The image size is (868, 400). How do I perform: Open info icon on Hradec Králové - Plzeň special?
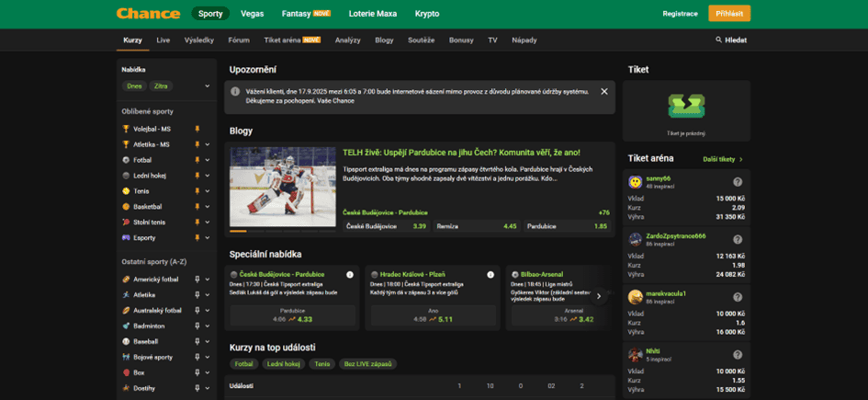(490, 274)
